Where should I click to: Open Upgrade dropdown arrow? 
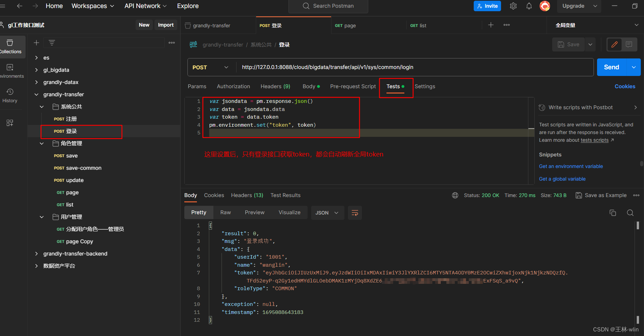click(595, 6)
